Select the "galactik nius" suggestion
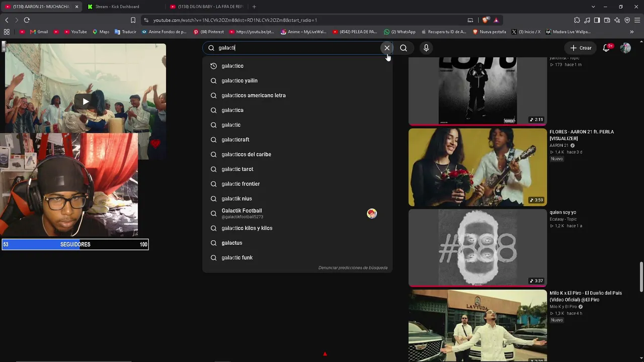The width and height of the screenshot is (644, 362). coord(297,199)
